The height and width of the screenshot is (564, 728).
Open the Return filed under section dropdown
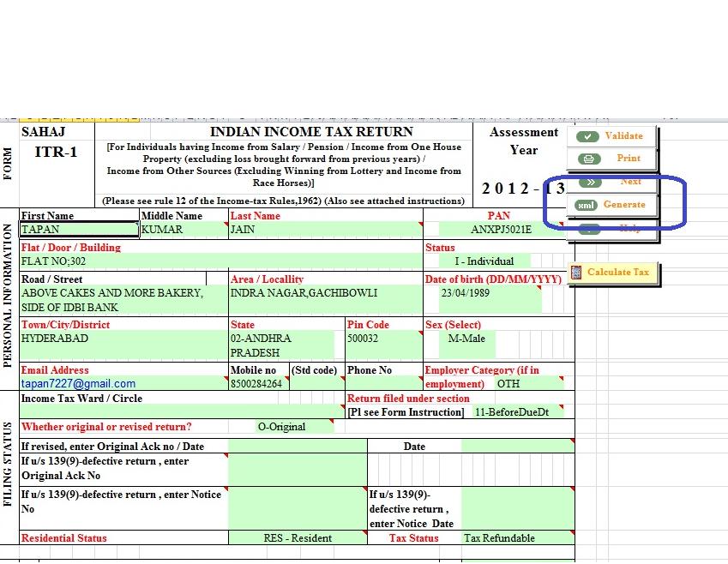(x=514, y=411)
